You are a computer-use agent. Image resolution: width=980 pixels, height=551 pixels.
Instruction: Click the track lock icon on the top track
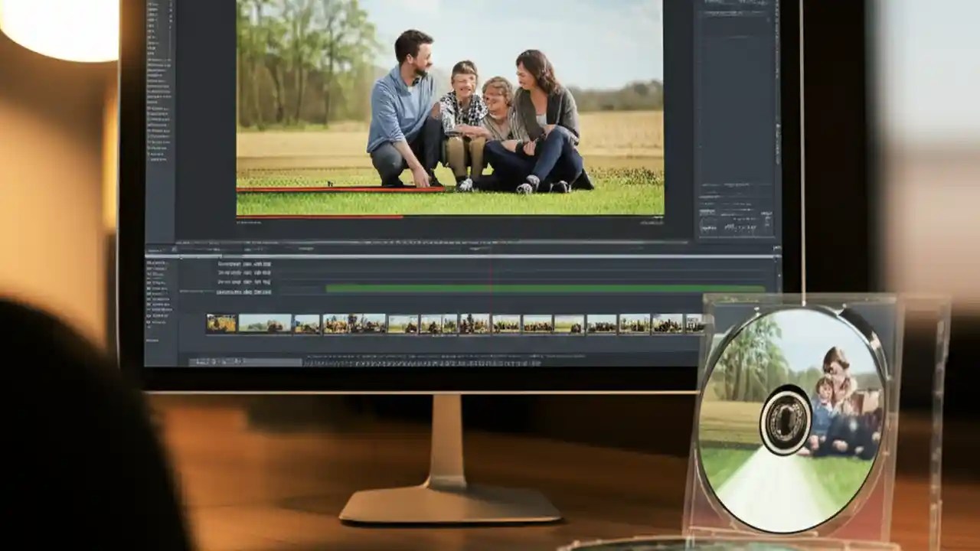coord(149,262)
